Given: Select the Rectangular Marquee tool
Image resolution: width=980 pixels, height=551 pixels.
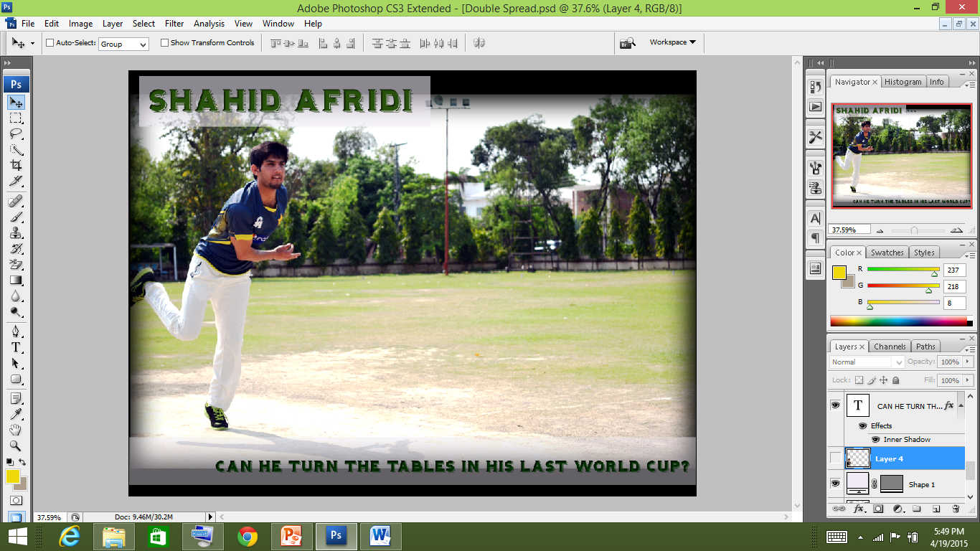Looking at the screenshot, I should [16, 118].
